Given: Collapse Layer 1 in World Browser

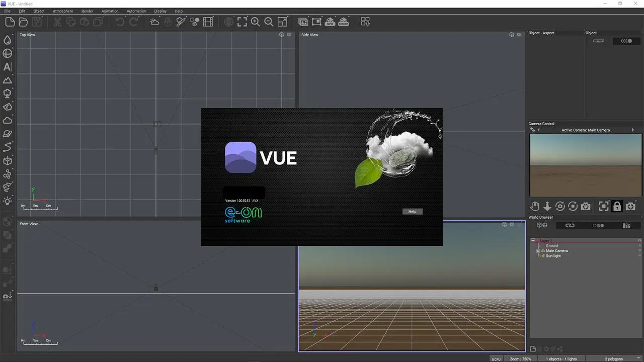Looking at the screenshot, I should (533, 240).
